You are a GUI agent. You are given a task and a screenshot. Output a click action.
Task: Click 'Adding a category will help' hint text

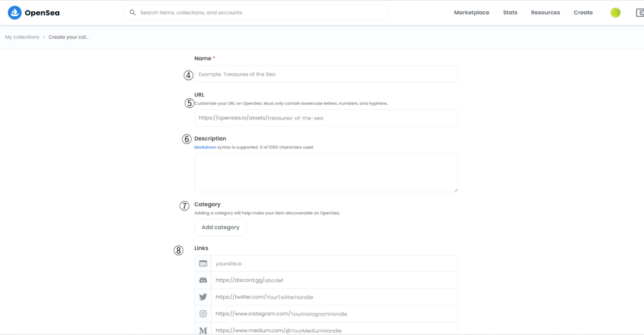[267, 213]
